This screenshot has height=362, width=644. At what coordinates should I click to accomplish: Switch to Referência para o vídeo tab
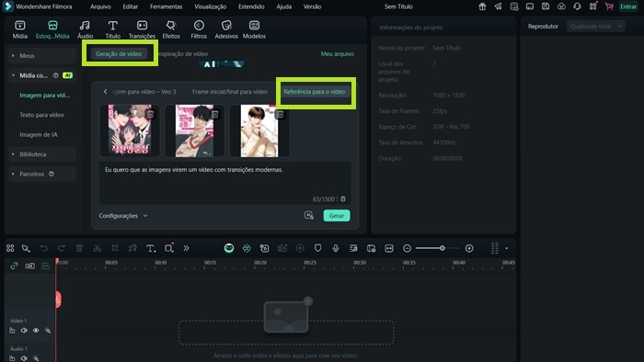pyautogui.click(x=315, y=92)
